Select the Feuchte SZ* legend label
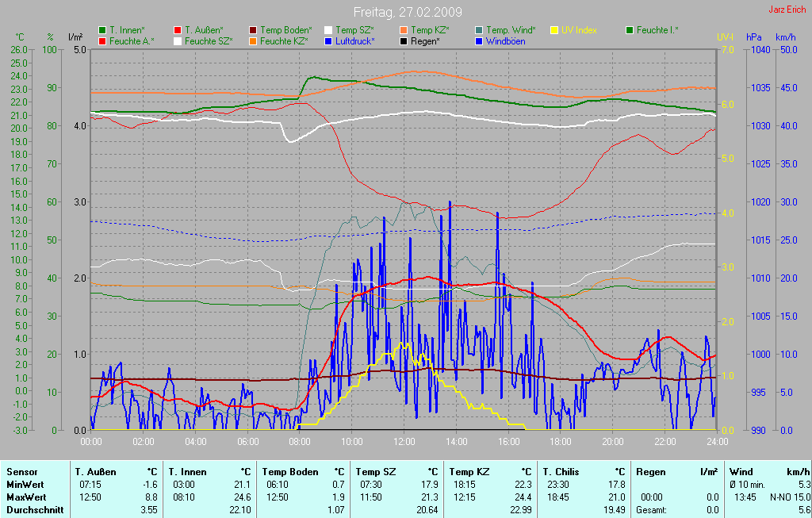This screenshot has width=812, height=518. [209, 40]
